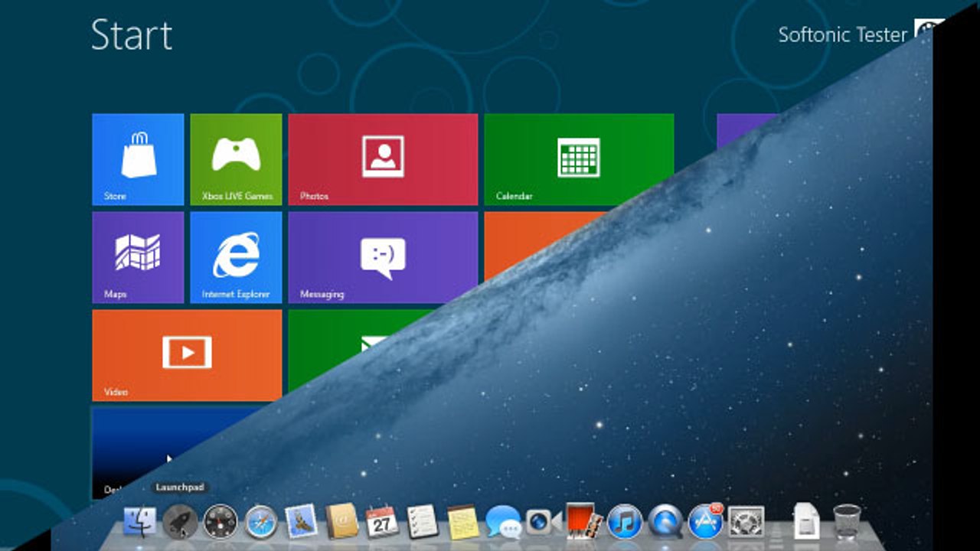
Task: Open the Contacts address book in the Dock
Action: (x=342, y=522)
